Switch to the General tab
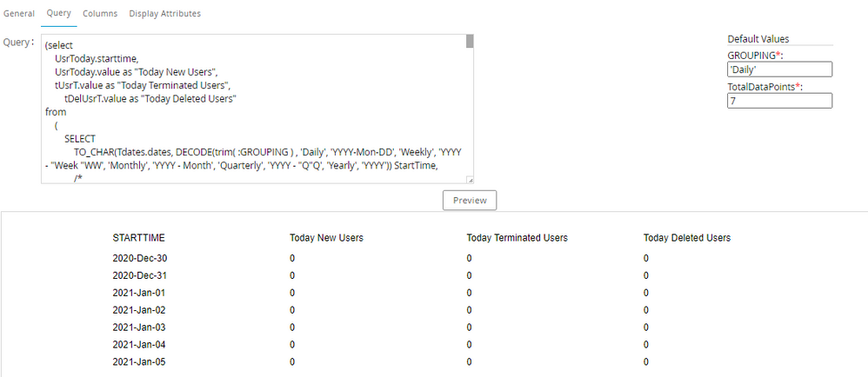Screen dimensions: 868x377 pyautogui.click(x=19, y=14)
